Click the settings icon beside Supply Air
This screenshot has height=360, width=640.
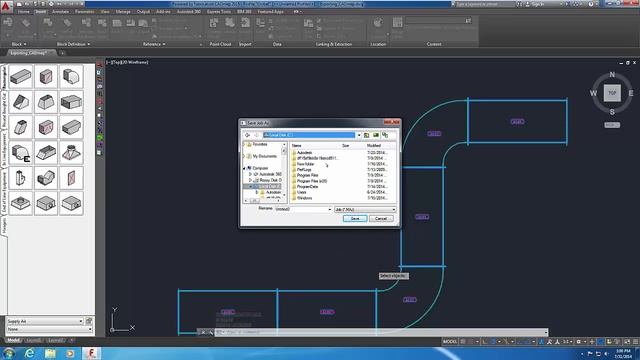[x=89, y=321]
